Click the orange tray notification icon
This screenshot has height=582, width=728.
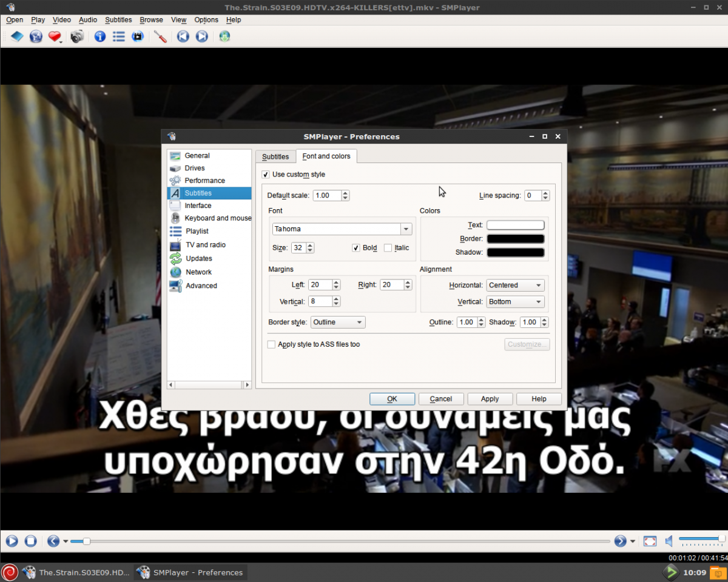[718, 572]
